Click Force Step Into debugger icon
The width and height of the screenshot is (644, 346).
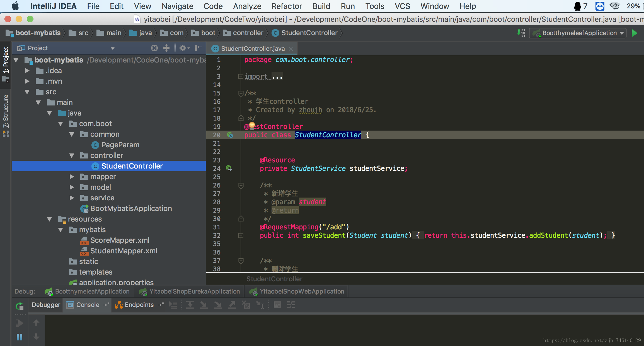tap(218, 305)
